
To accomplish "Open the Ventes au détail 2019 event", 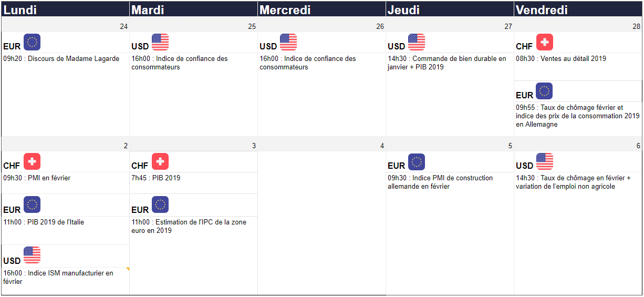I will (561, 59).
